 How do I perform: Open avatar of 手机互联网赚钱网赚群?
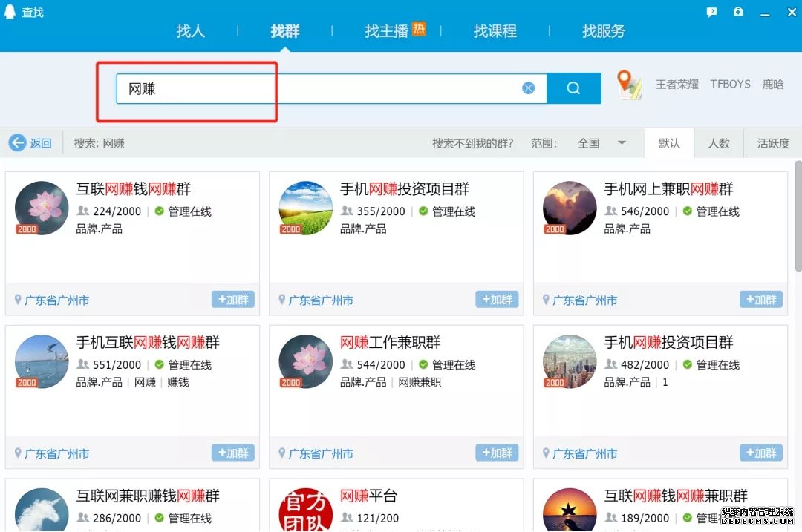coord(42,361)
